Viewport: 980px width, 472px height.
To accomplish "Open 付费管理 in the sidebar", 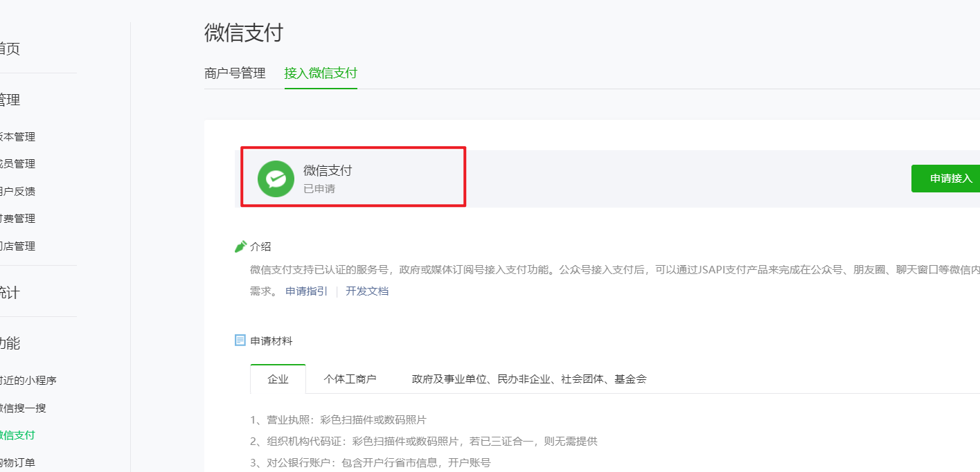I will (17, 219).
